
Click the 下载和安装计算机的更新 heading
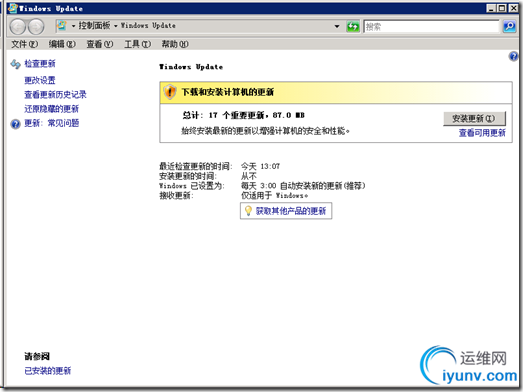tap(227, 92)
